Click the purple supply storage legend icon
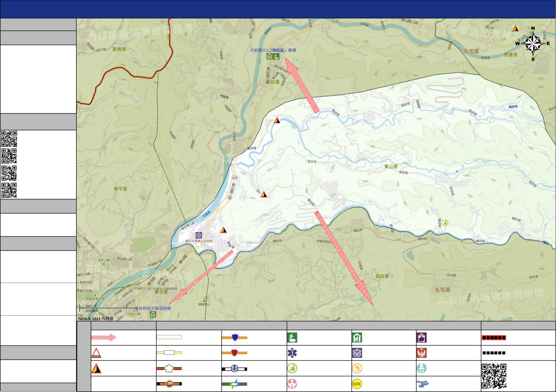This screenshot has height=392, width=556. tap(422, 338)
